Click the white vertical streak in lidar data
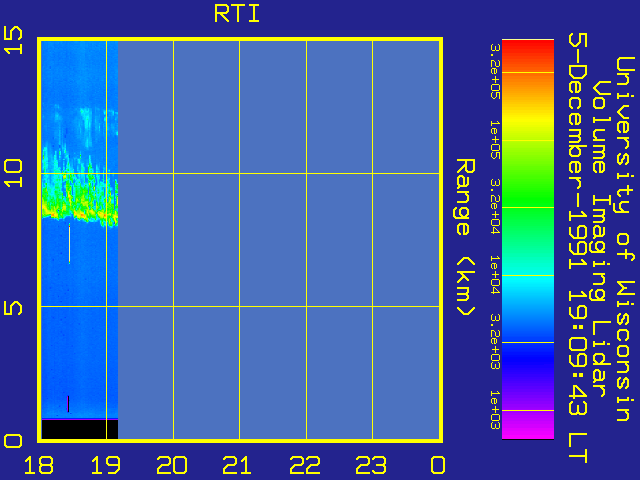 [69, 244]
